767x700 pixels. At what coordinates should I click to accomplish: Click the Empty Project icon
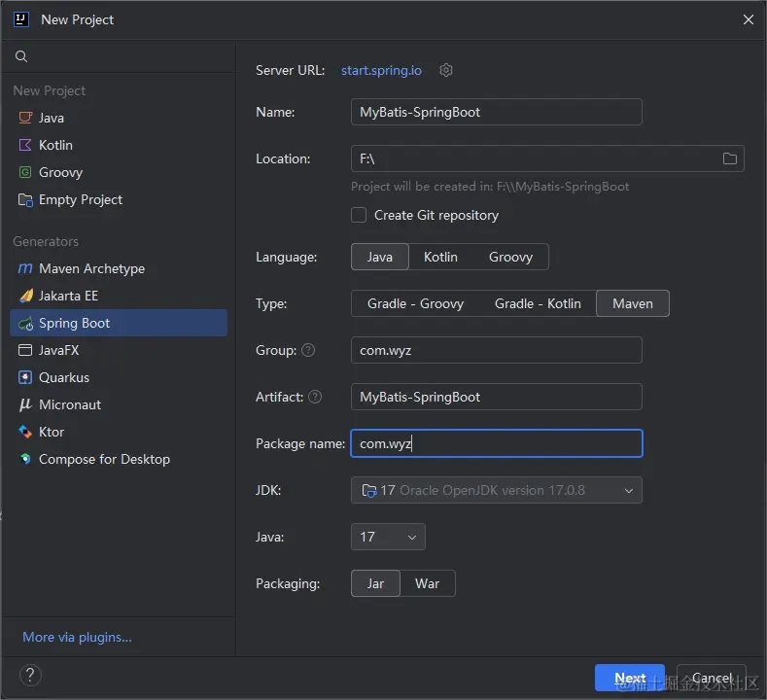coord(25,199)
